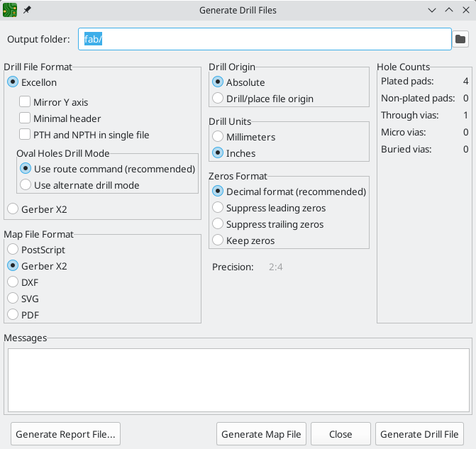The image size is (476, 449).
Task: Click inside the Messages text area
Action: pyautogui.click(x=238, y=380)
